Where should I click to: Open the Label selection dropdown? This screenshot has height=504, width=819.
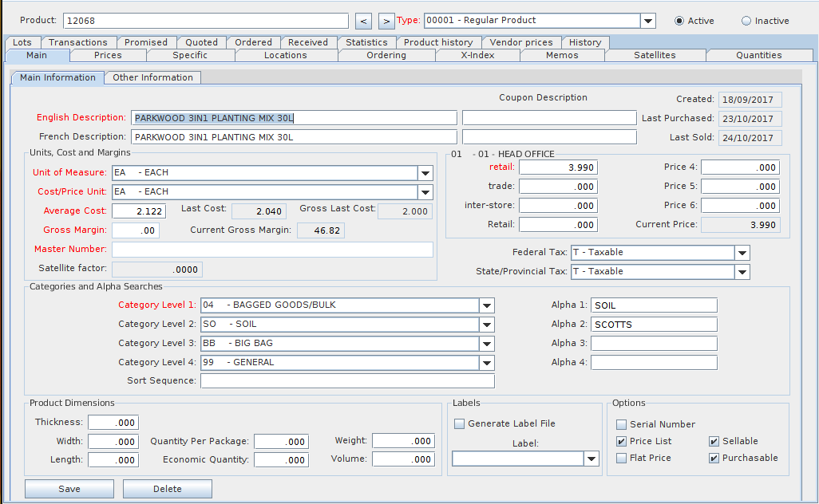591,459
